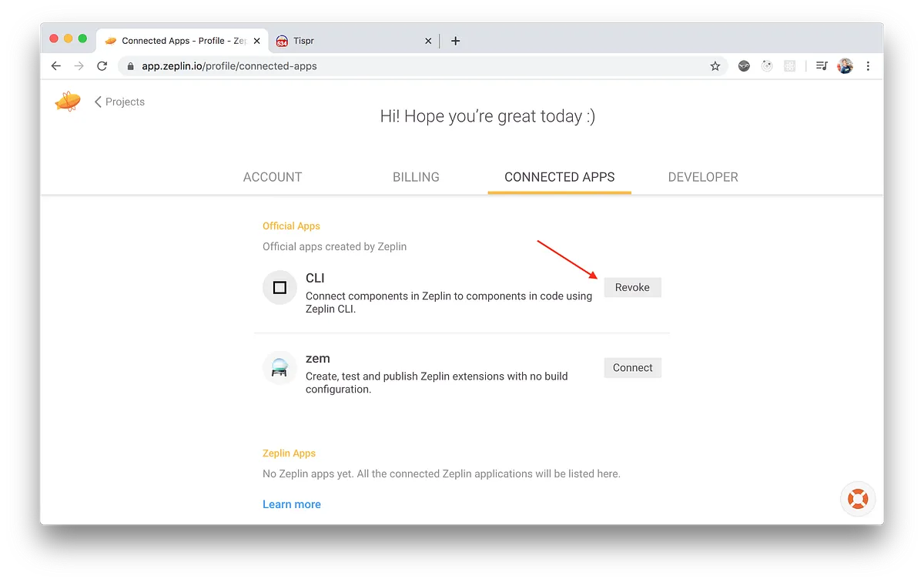Click the second round extension icon
924x582 pixels.
[x=767, y=66]
